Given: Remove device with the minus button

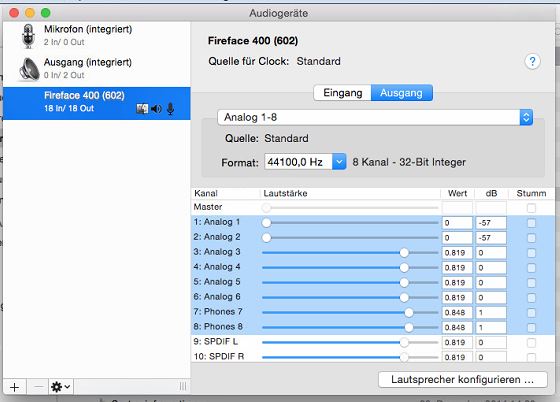Looking at the screenshot, I should tap(38, 387).
